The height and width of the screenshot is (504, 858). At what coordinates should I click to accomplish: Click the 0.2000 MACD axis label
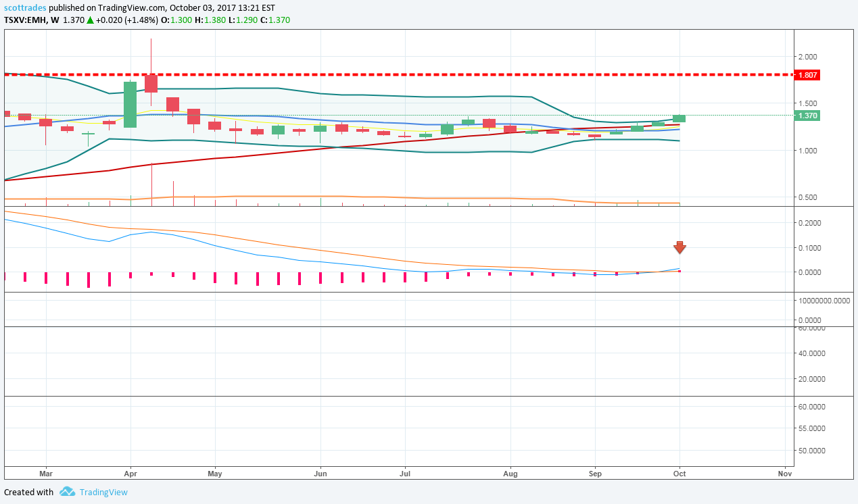(810, 223)
